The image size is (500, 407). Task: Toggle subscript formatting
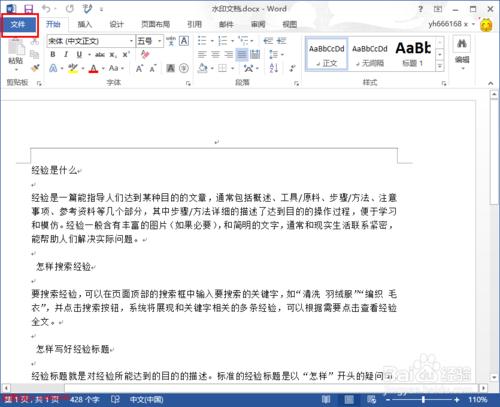[113, 55]
